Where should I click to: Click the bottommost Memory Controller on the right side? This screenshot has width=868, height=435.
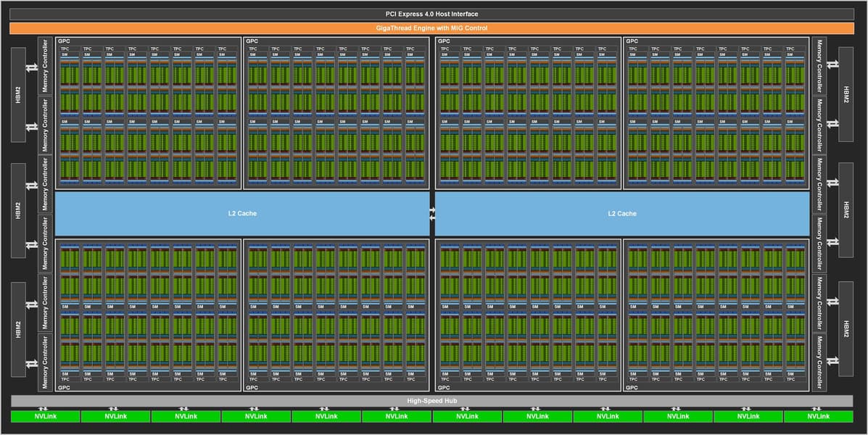pos(819,362)
